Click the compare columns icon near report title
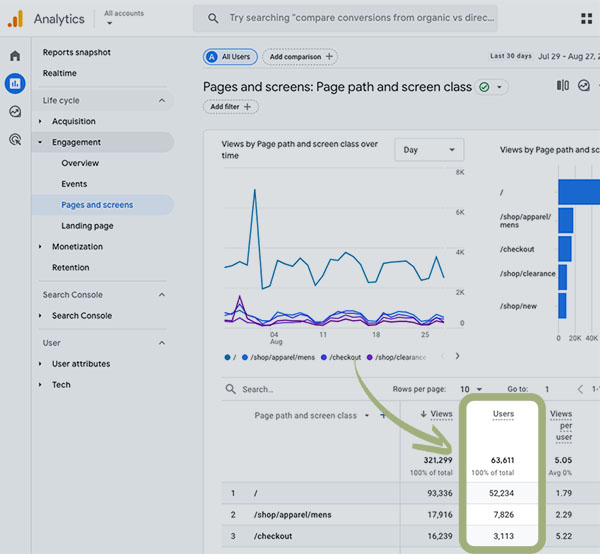The width and height of the screenshot is (600, 554). click(x=562, y=86)
